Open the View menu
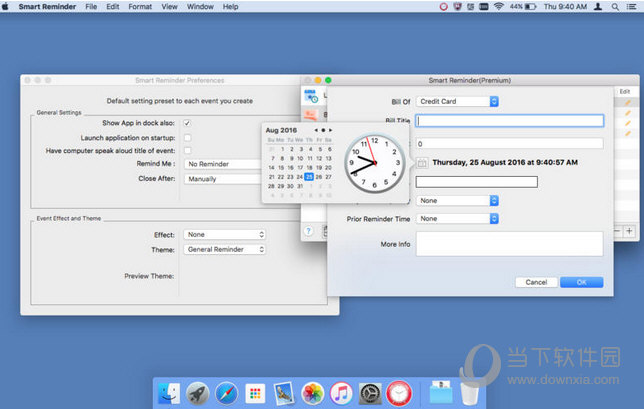Image resolution: width=644 pixels, height=409 pixels. (x=169, y=7)
